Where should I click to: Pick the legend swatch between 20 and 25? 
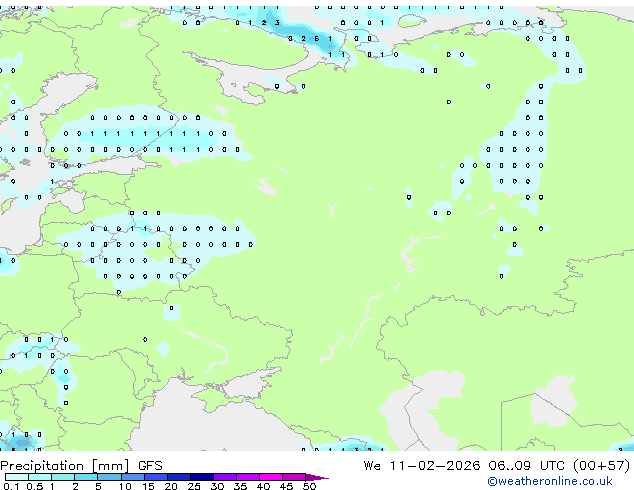(179, 477)
